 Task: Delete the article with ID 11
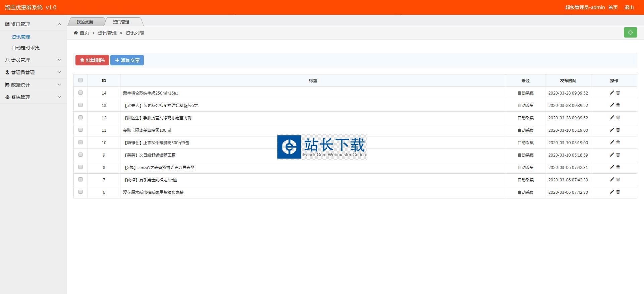tap(618, 130)
